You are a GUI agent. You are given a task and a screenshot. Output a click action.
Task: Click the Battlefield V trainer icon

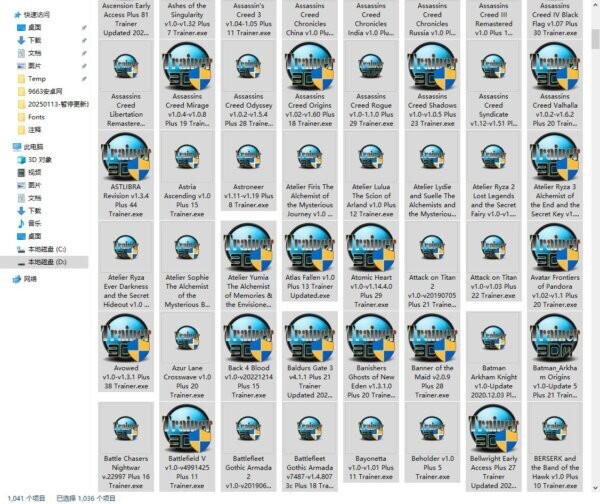coord(187,429)
